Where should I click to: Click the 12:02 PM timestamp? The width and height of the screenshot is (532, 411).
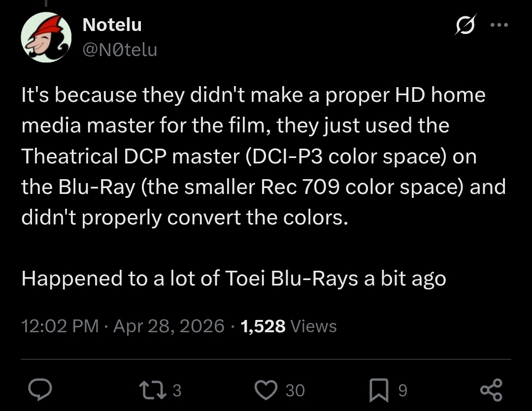[60, 326]
